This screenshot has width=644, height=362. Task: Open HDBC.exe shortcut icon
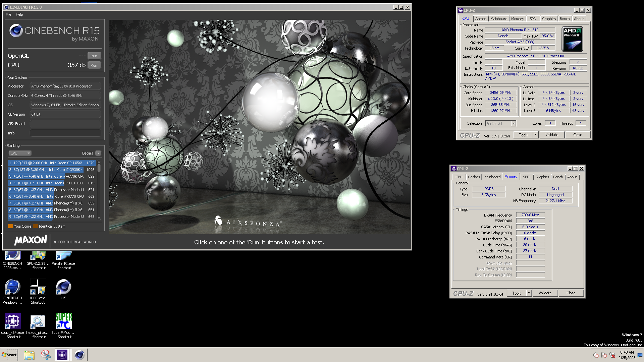tap(38, 292)
